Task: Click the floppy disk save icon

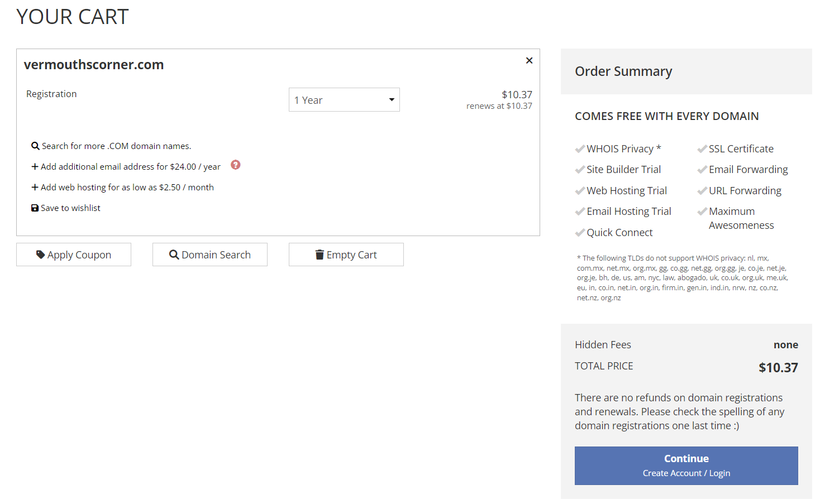Action: coord(35,208)
